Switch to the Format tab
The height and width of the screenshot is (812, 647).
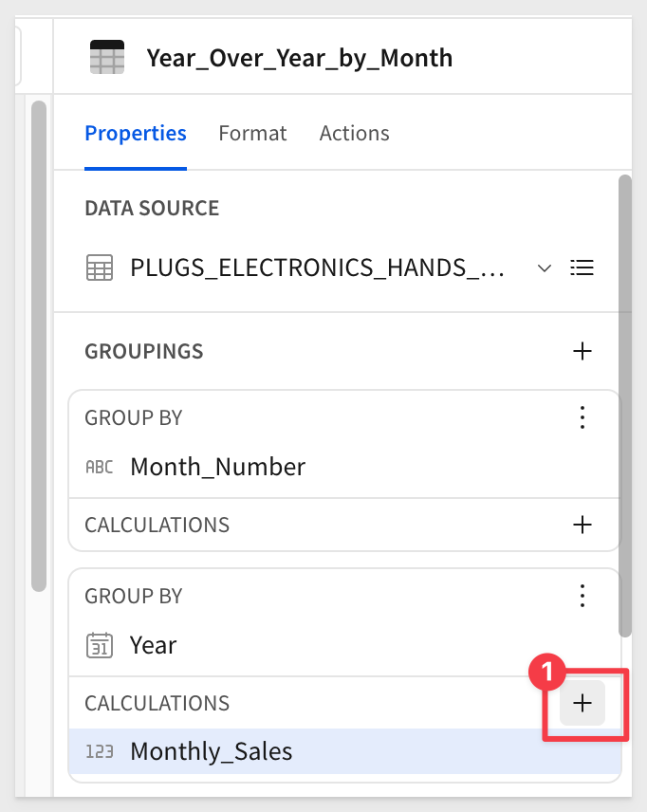pyautogui.click(x=252, y=134)
